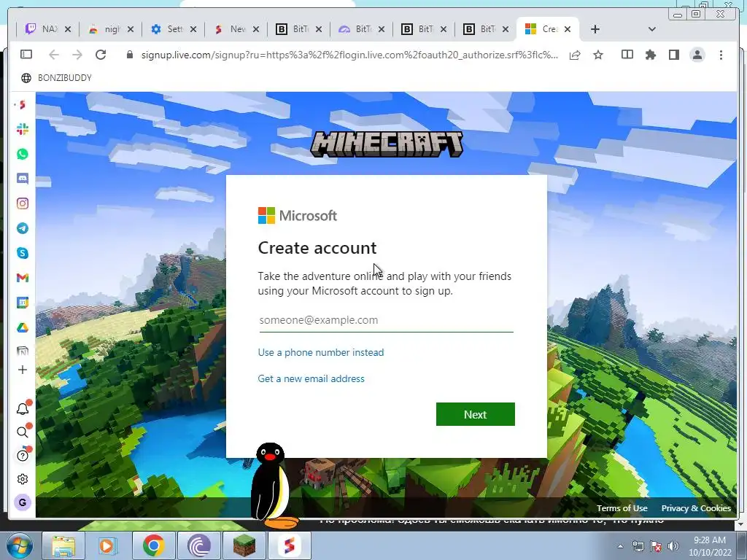Toggle the sidebar panel button in toolbar
The width and height of the screenshot is (747, 560).
[x=26, y=55]
